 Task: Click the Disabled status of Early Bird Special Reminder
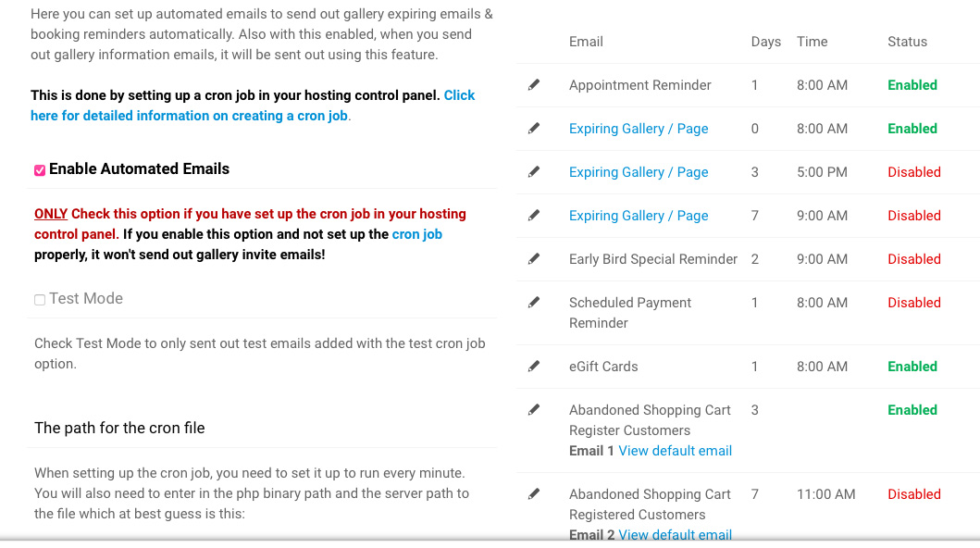pyautogui.click(x=913, y=258)
